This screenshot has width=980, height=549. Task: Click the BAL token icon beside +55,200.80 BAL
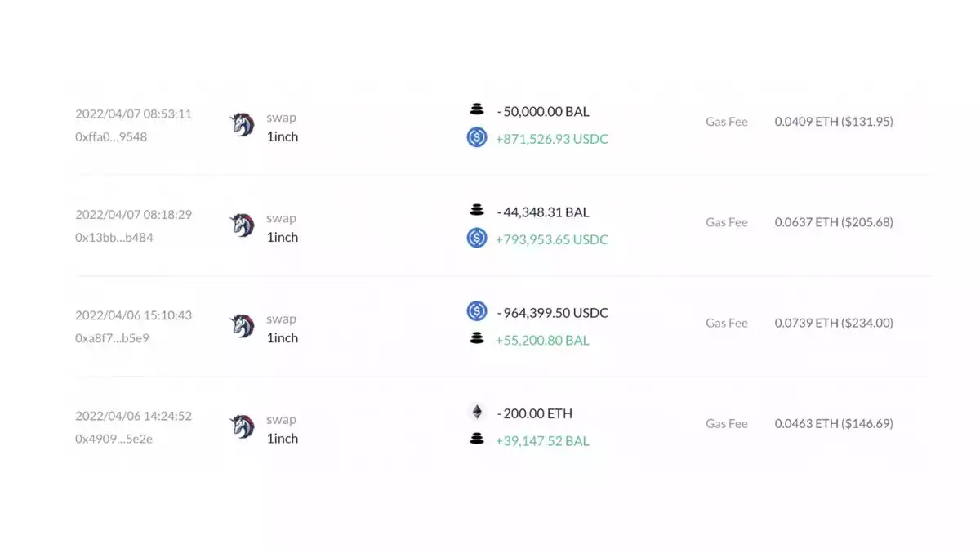coord(477,339)
